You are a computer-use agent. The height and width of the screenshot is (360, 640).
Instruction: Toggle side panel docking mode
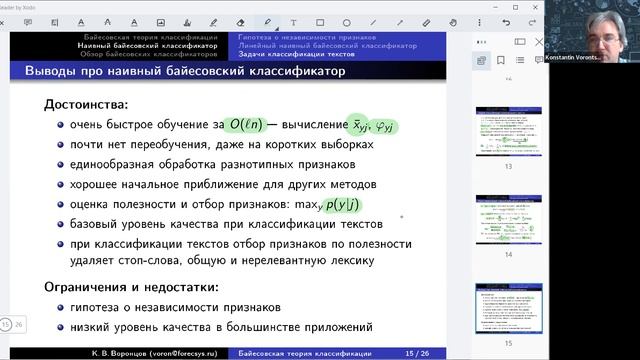tap(520, 42)
